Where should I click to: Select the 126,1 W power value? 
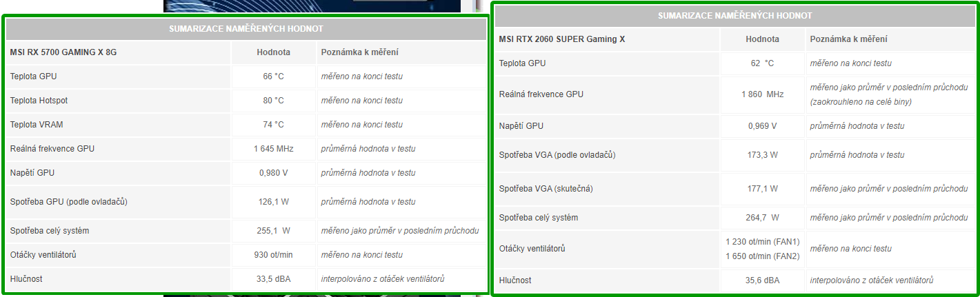(x=273, y=202)
